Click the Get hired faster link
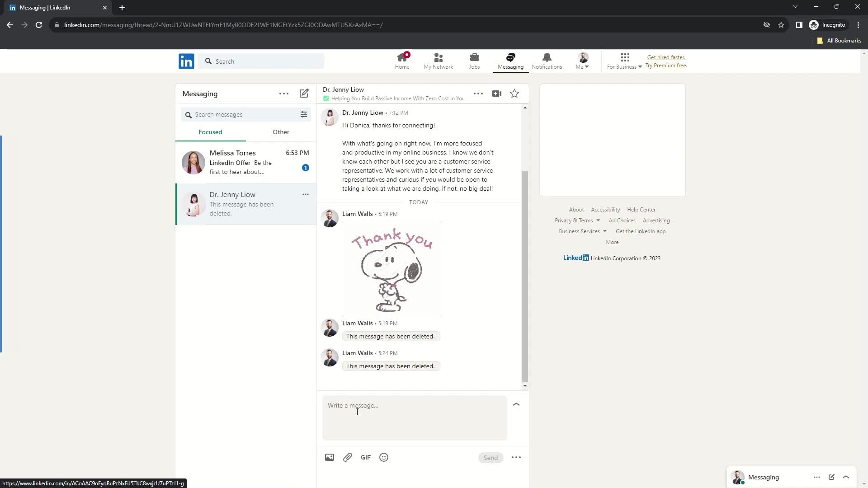 (x=666, y=57)
